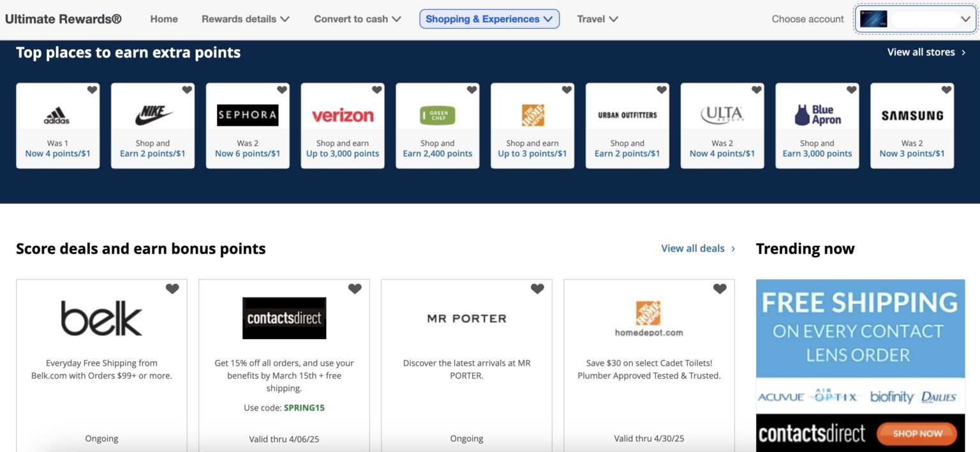Favorite the Adidas store with heart
This screenshot has width=980, height=452.
point(92,90)
